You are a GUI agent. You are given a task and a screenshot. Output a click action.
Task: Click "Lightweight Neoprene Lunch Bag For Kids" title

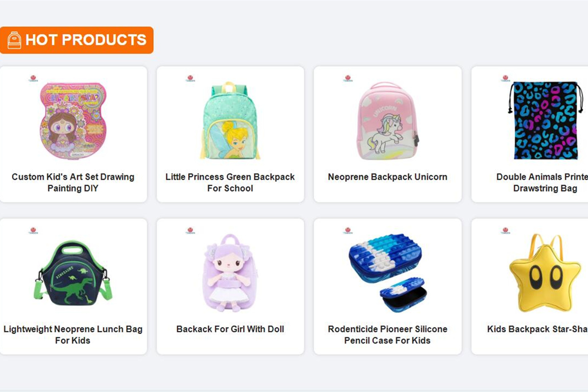73,335
